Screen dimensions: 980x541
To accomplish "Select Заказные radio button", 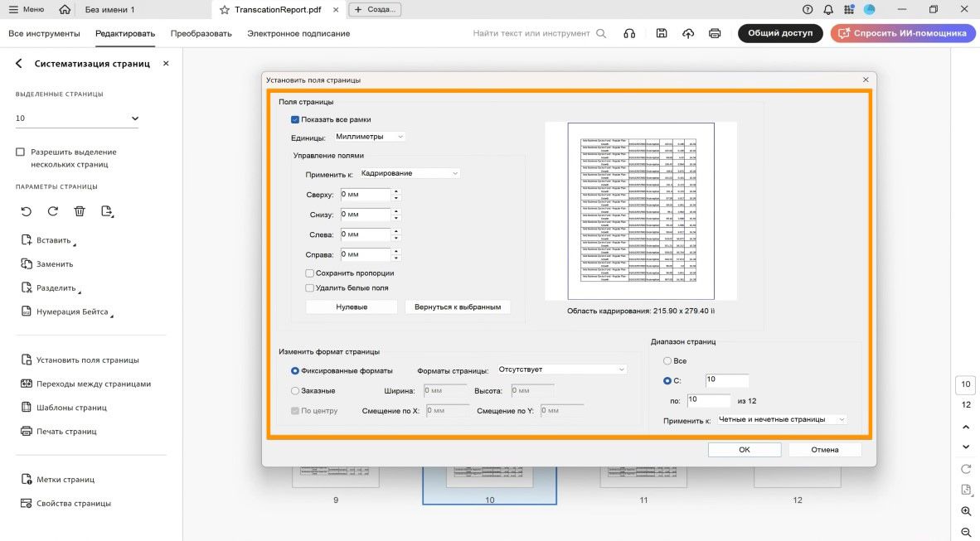I will point(295,391).
